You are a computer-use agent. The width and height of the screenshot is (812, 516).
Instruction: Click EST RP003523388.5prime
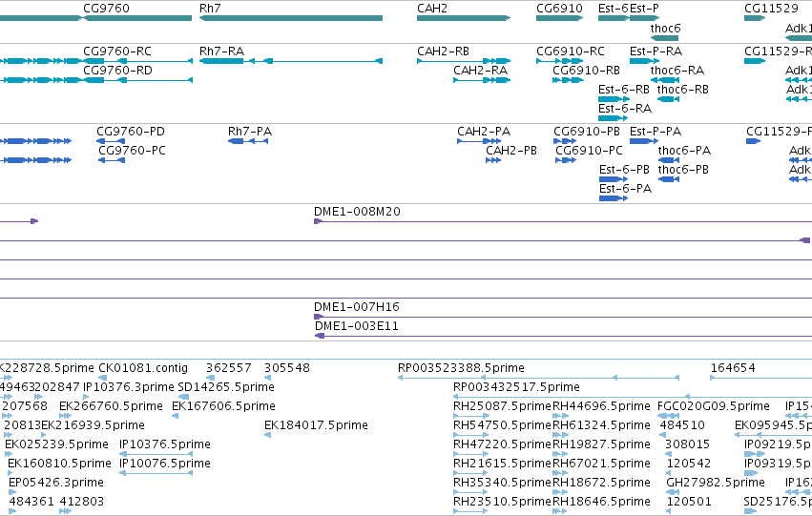pos(461,368)
